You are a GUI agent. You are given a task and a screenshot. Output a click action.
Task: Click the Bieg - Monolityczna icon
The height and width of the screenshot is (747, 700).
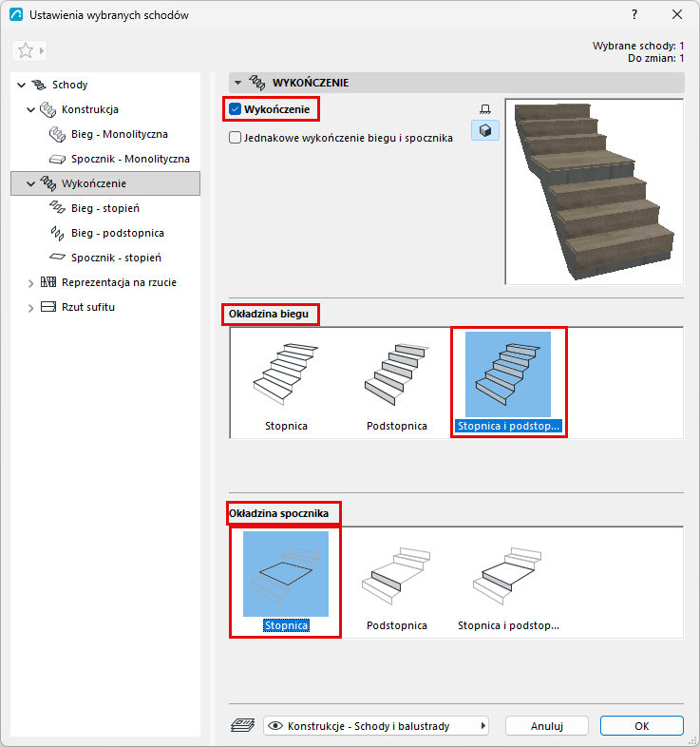(57, 134)
